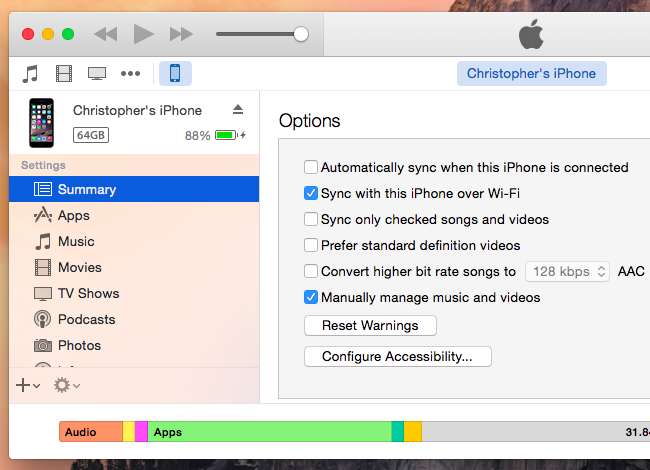Click the gray free space storage segment
This screenshot has height=470, width=650.
(x=536, y=432)
